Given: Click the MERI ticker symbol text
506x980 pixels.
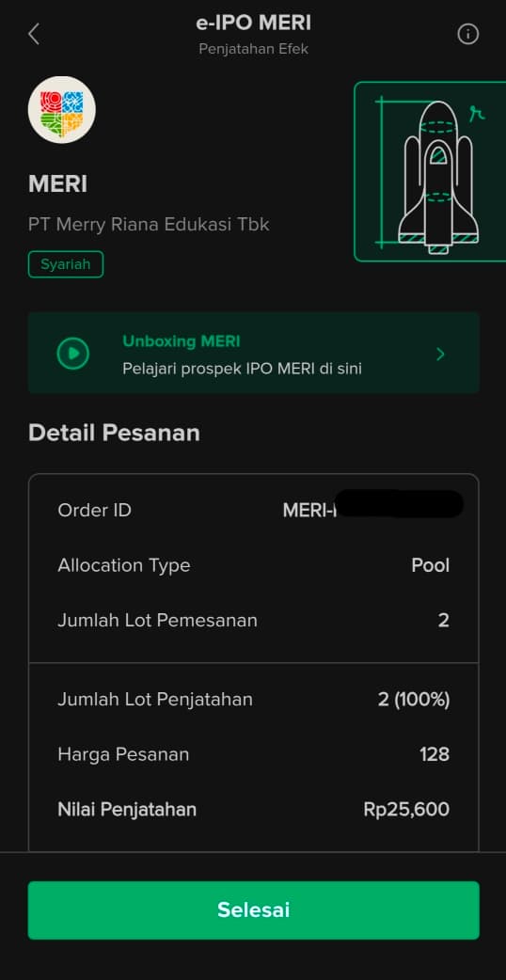Looking at the screenshot, I should 58,184.
